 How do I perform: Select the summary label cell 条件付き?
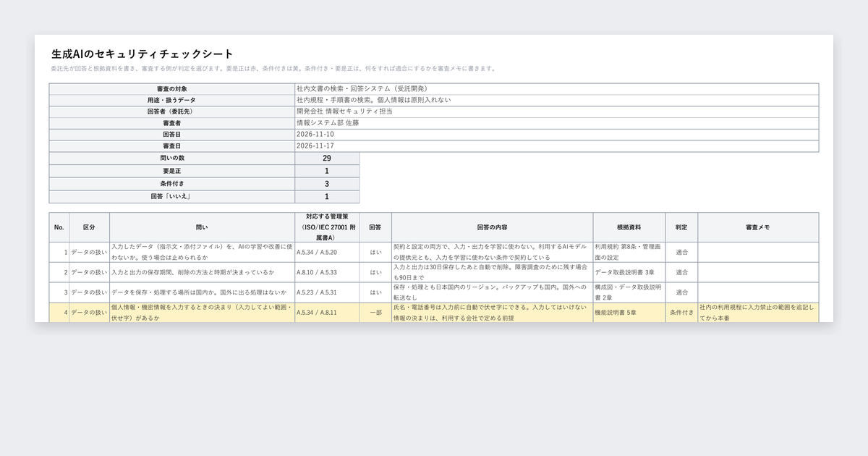172,184
